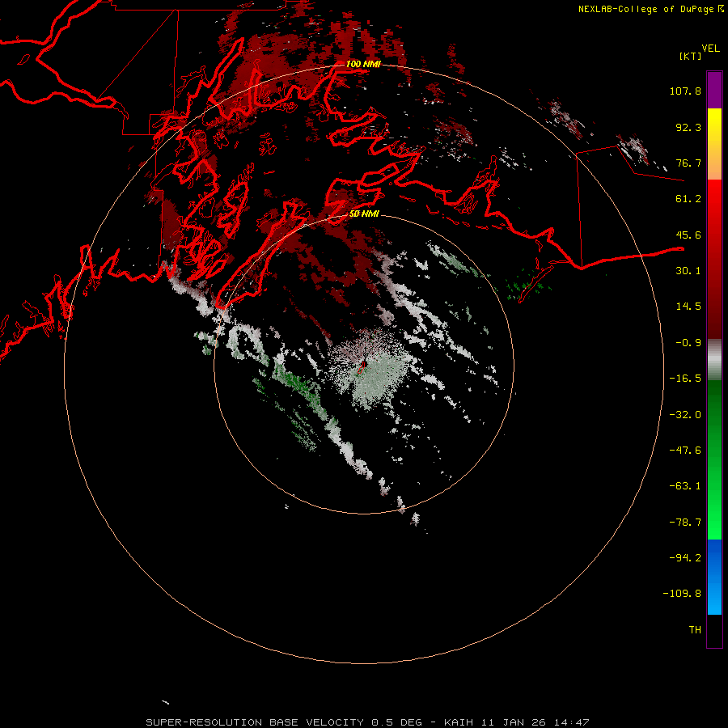The image size is (728, 728).
Task: Click the Super-Resolution Base Velocity caption
Action: [368, 722]
